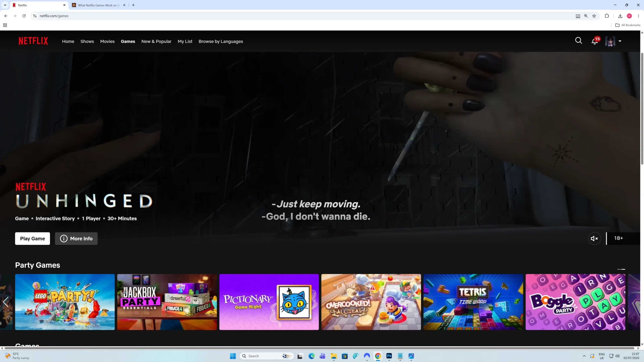Open Chrome downloads icon
Screen dimensions: 644x362
point(620,16)
